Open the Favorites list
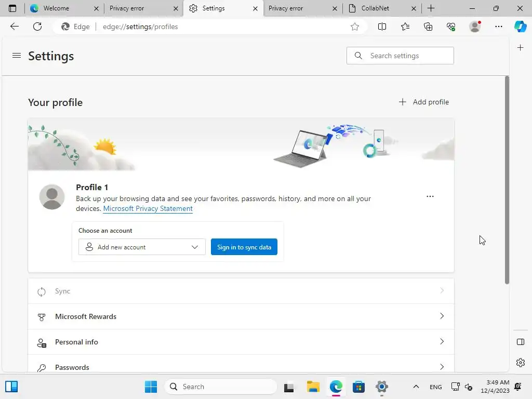Viewport: 532px width, 399px height. click(x=405, y=26)
